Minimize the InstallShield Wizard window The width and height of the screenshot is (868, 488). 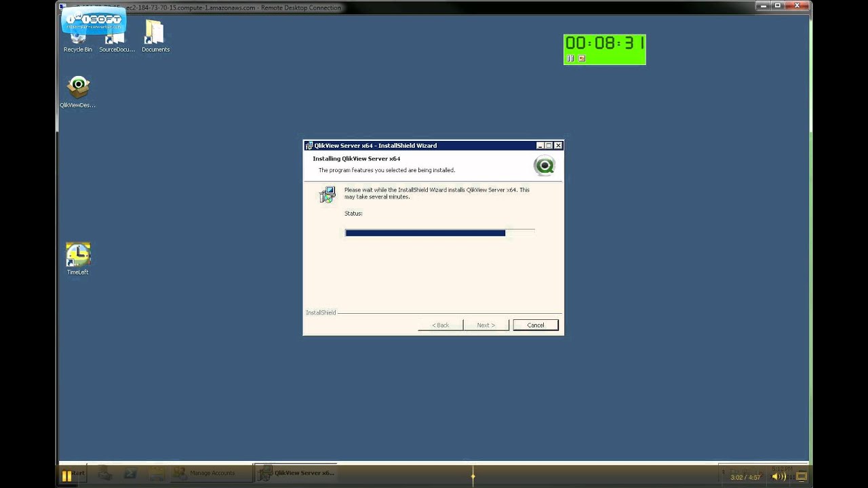[540, 145]
